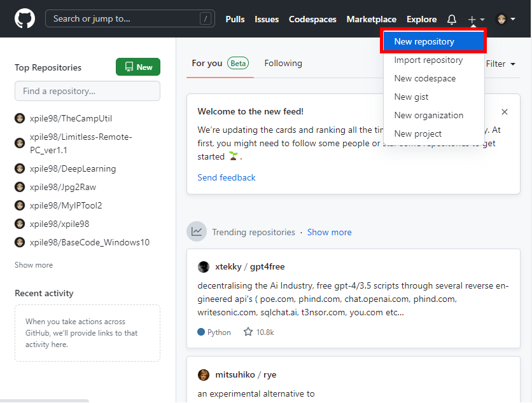Star the gpt4free repository
This screenshot has width=532, height=403.
click(248, 332)
